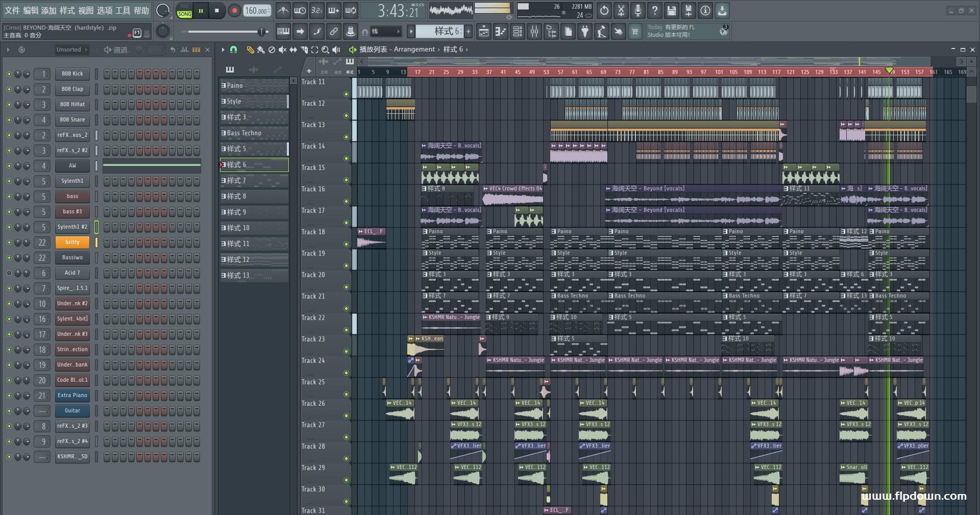Viewport: 980px width, 515px height.
Task: Open the 添加 menu
Action: 49,10
